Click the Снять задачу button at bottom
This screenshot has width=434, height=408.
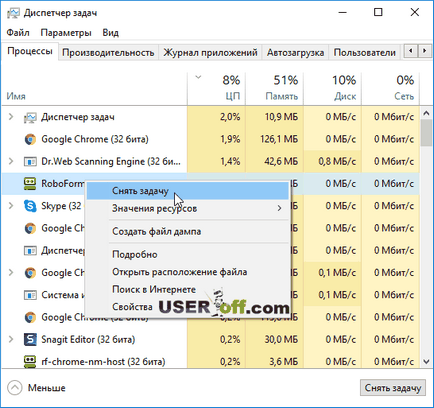(x=393, y=388)
